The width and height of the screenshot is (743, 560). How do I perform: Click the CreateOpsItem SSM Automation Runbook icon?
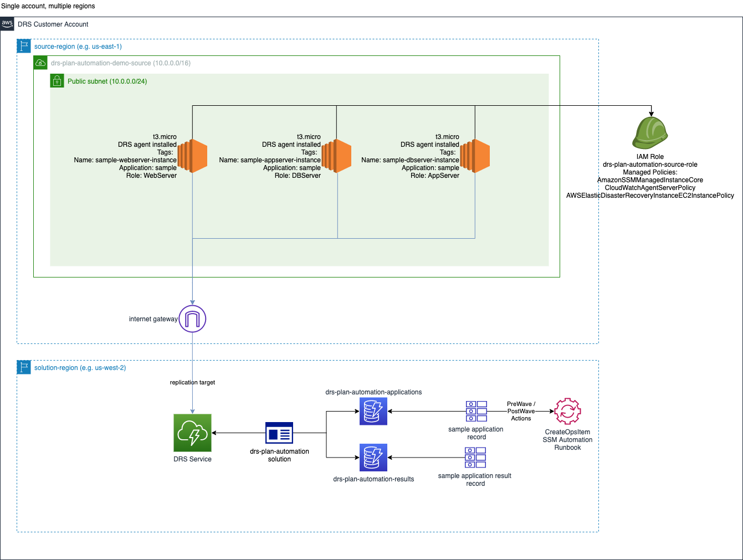pos(567,412)
